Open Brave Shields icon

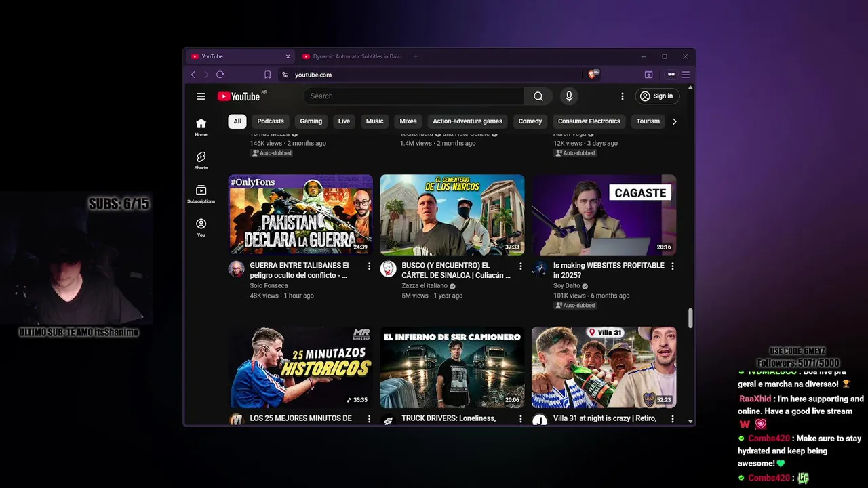click(x=592, y=75)
